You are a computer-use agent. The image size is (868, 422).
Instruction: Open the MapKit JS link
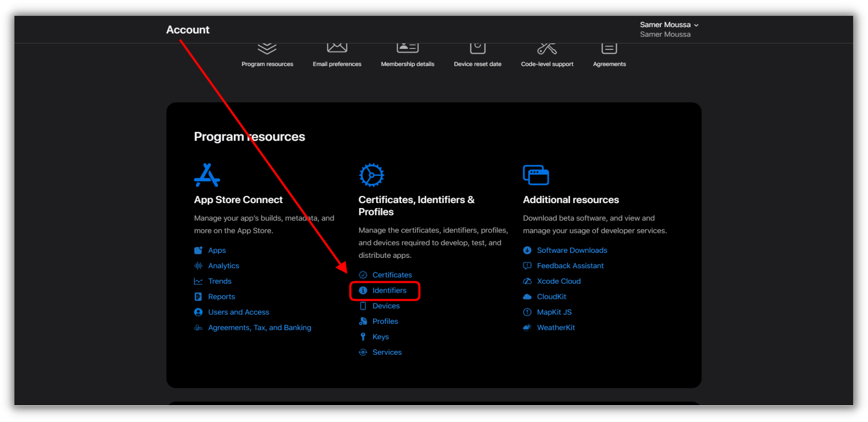[x=554, y=312]
